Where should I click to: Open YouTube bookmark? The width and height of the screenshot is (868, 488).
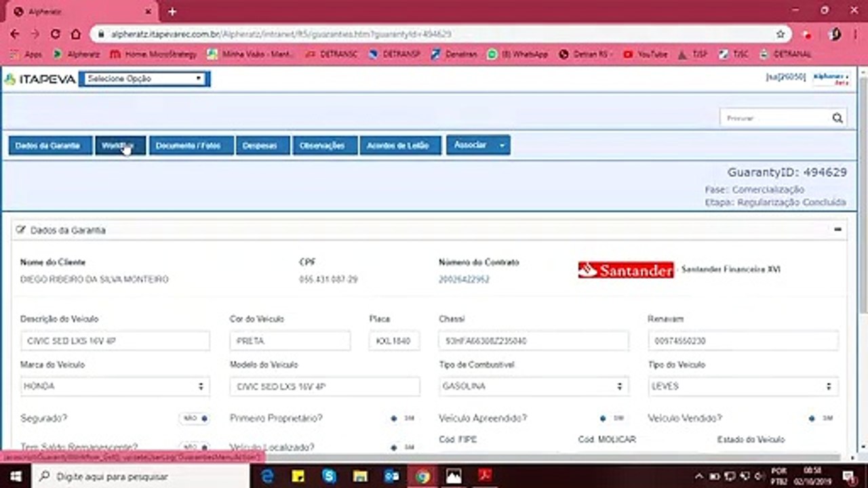click(x=645, y=54)
